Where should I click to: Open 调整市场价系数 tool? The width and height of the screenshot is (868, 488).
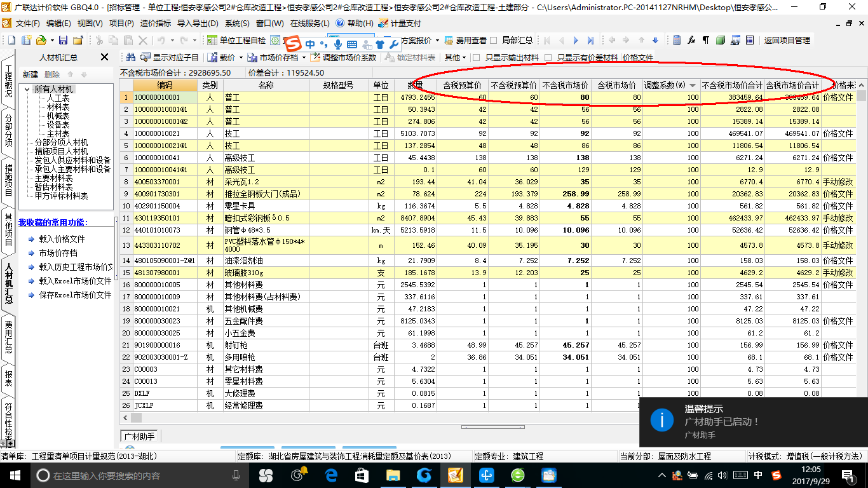[x=344, y=57]
